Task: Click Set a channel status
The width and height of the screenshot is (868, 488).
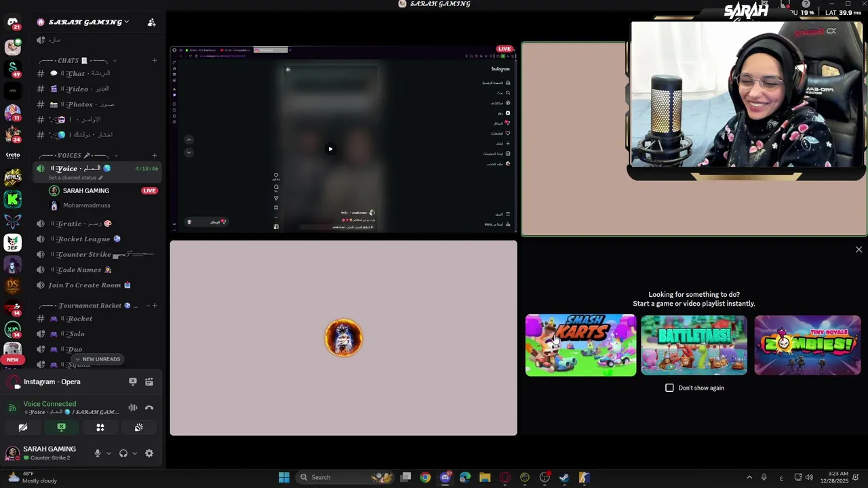Action: (x=75, y=178)
